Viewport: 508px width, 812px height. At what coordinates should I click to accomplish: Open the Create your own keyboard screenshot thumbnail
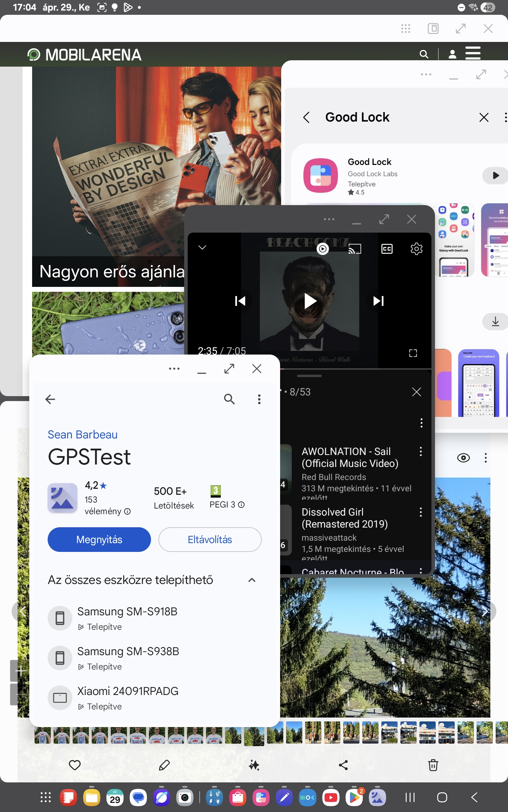tap(479, 383)
